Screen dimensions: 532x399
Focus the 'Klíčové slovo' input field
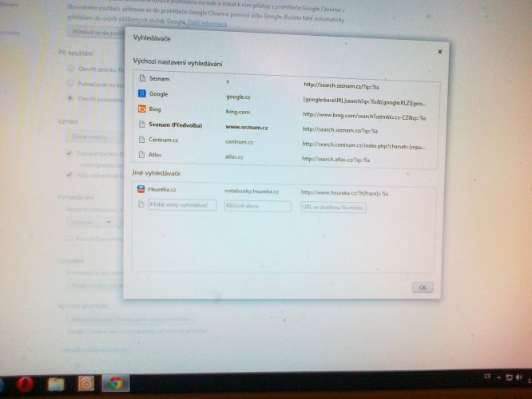(x=257, y=206)
